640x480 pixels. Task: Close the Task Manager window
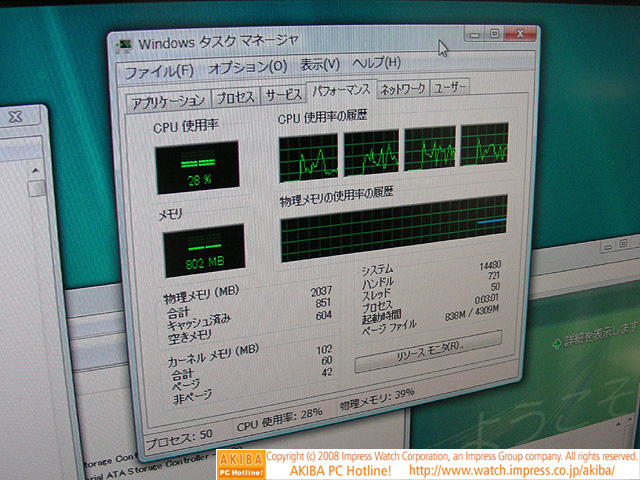pyautogui.click(x=523, y=33)
